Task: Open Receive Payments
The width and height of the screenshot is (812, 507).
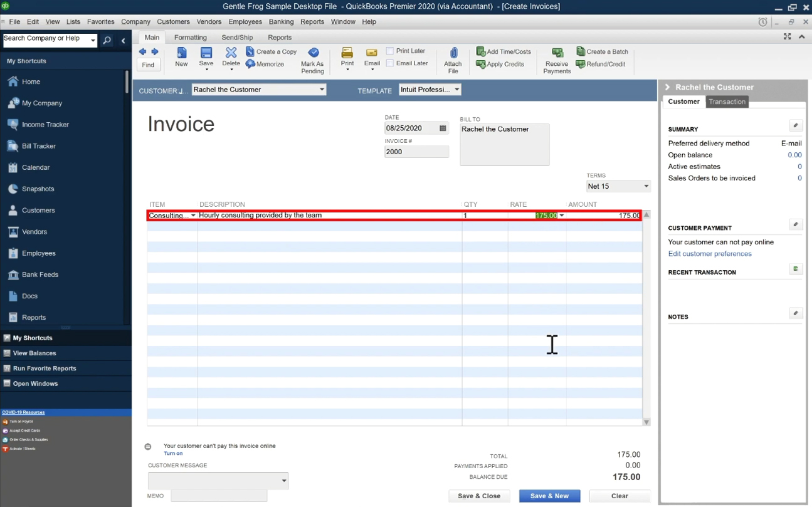Action: (557, 60)
